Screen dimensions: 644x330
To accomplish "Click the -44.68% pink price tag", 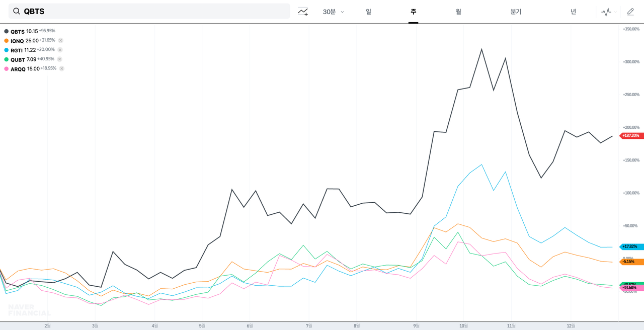I will (631, 287).
